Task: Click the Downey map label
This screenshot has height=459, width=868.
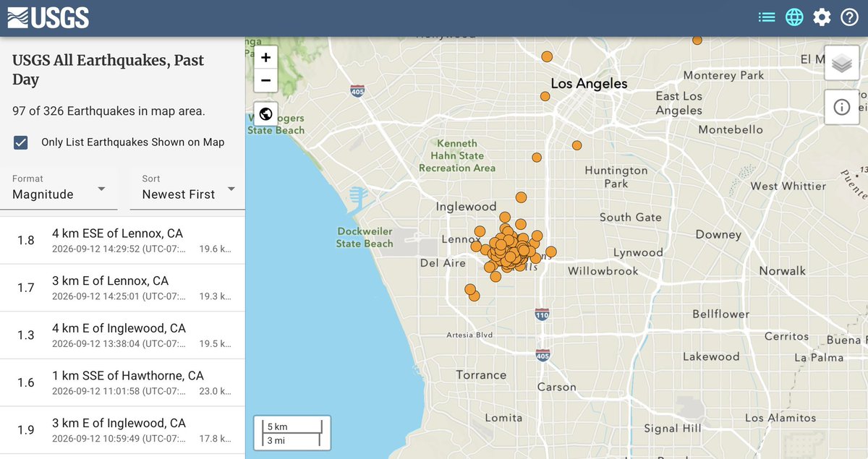Action: pyautogui.click(x=718, y=235)
